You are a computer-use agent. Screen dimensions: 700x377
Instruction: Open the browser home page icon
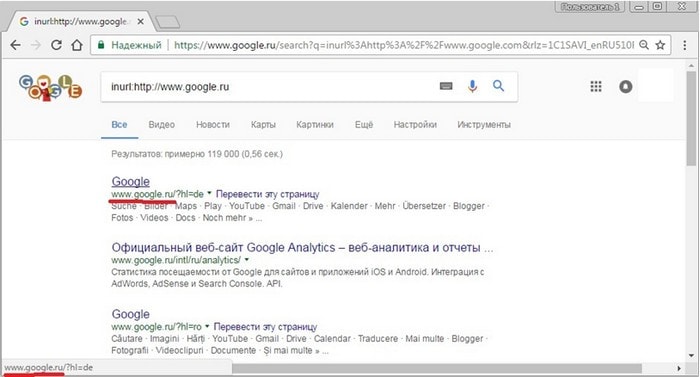point(77,45)
